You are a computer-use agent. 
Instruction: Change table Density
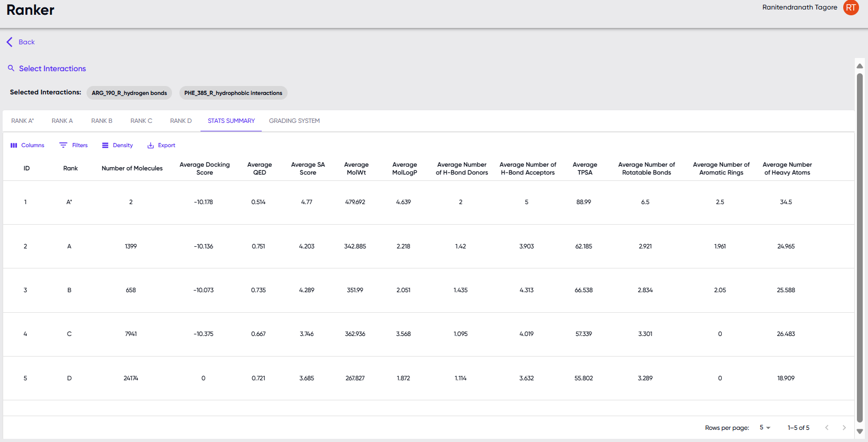pyautogui.click(x=118, y=145)
